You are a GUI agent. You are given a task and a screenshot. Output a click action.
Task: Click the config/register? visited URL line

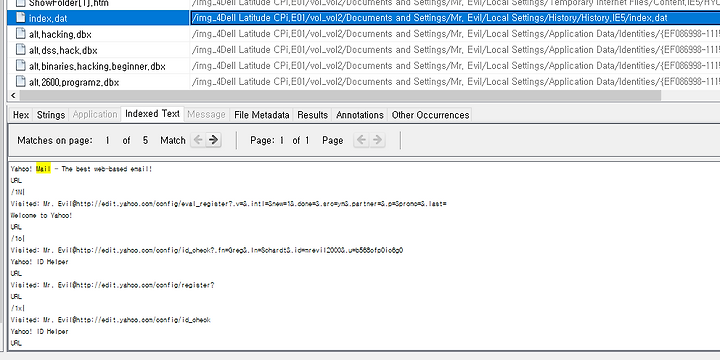click(x=112, y=285)
